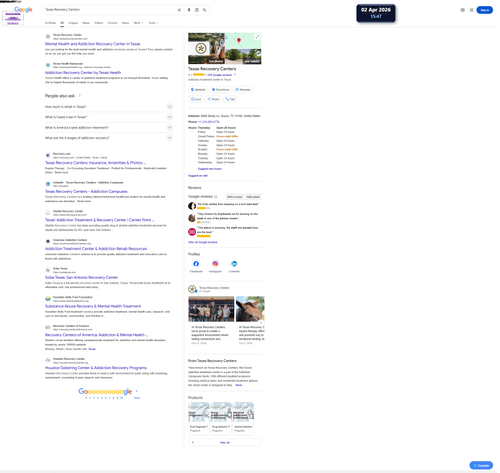Open the Google apps grid icon
This screenshot has width=500, height=473.
click(x=471, y=10)
